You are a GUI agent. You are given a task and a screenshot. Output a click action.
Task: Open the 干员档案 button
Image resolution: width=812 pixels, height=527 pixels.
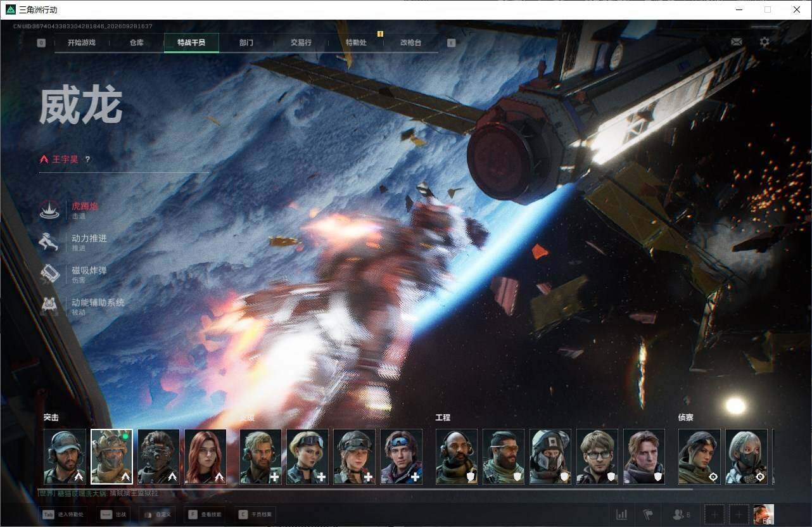(255, 515)
